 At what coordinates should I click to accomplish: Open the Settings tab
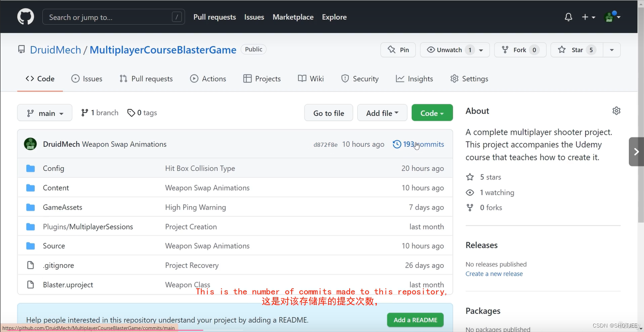tap(469, 79)
